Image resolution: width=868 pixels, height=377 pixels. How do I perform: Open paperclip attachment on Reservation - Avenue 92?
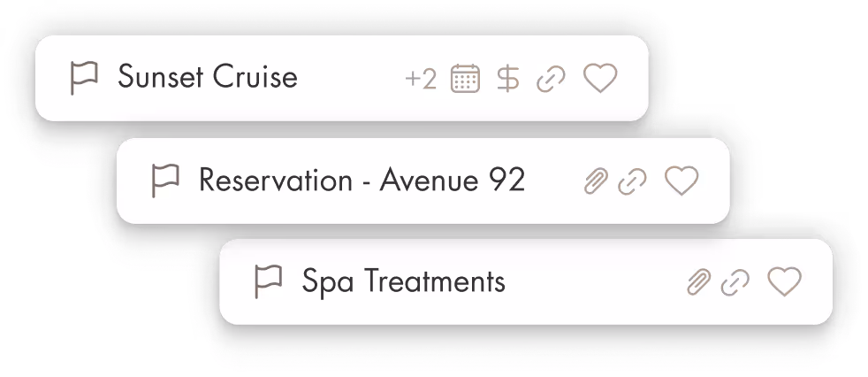click(596, 181)
